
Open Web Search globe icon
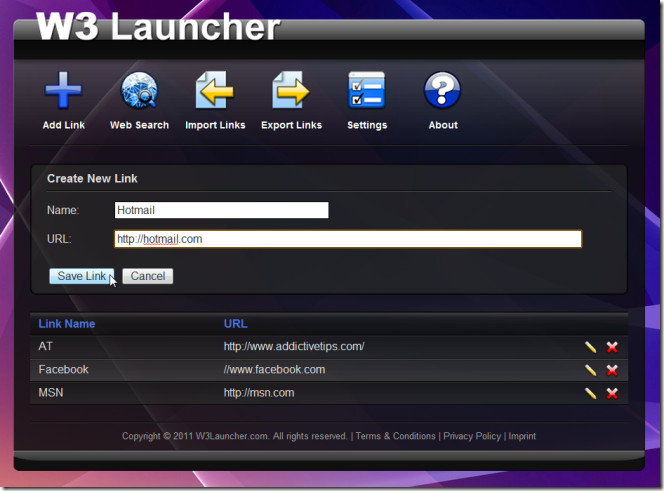click(x=139, y=90)
